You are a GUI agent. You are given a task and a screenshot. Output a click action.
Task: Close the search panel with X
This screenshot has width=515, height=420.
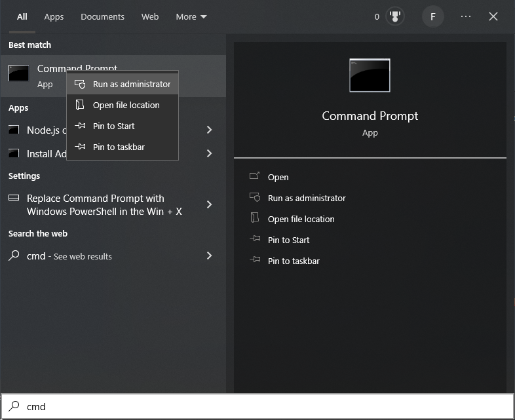[493, 16]
